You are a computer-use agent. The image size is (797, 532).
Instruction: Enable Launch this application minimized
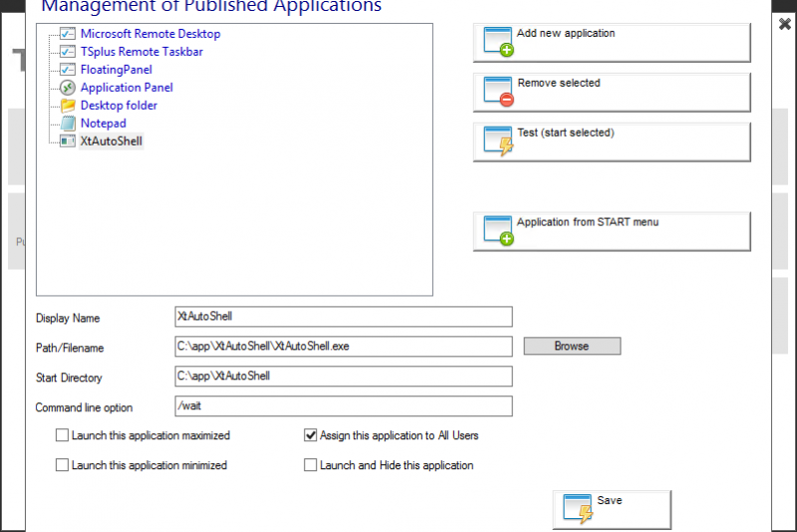(x=63, y=465)
